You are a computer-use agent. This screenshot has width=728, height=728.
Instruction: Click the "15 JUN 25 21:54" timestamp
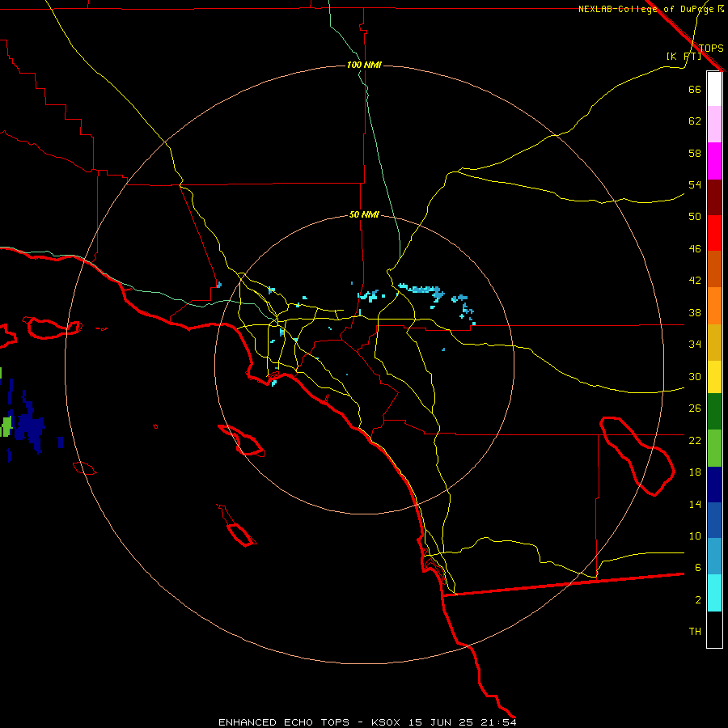click(463, 722)
